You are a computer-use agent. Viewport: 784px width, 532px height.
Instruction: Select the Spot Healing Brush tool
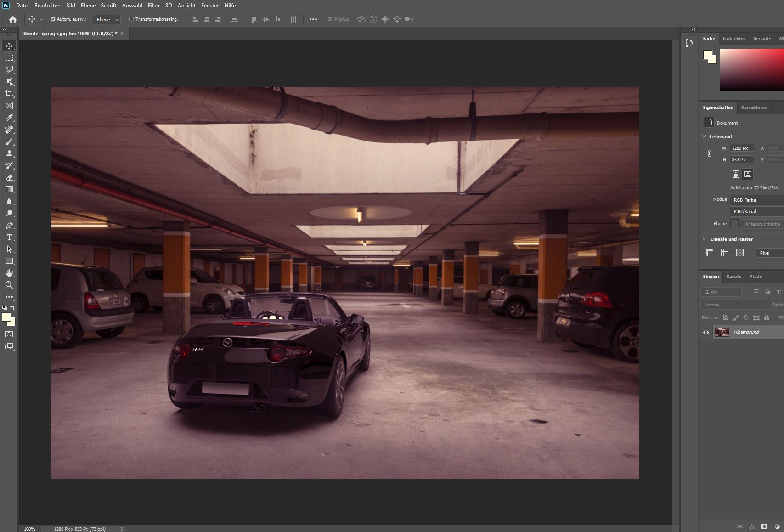(x=9, y=130)
